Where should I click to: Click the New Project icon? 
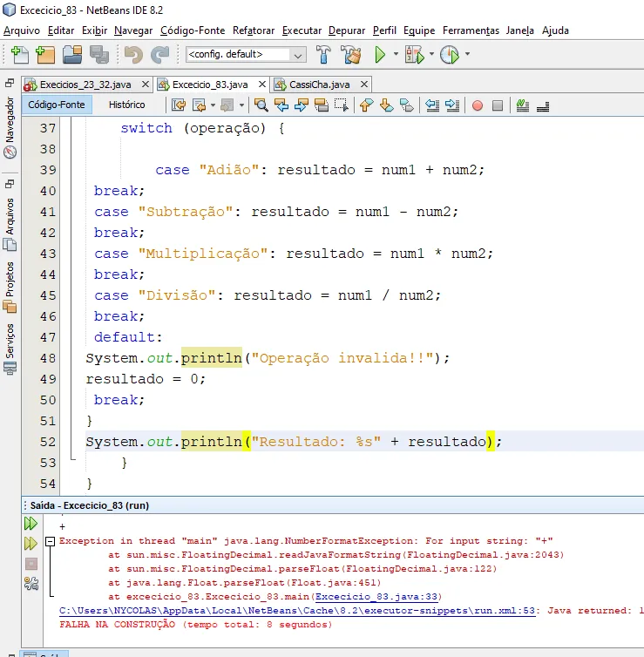point(45,55)
